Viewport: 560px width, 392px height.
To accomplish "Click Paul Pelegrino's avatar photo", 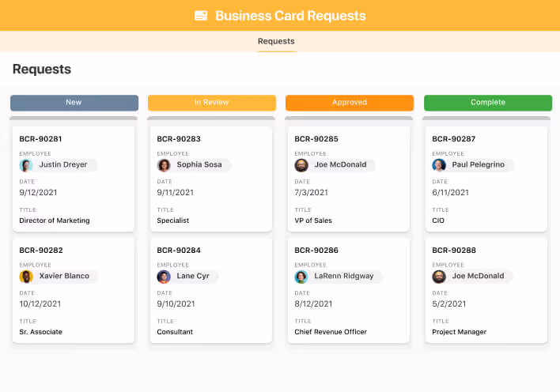I will pos(439,165).
